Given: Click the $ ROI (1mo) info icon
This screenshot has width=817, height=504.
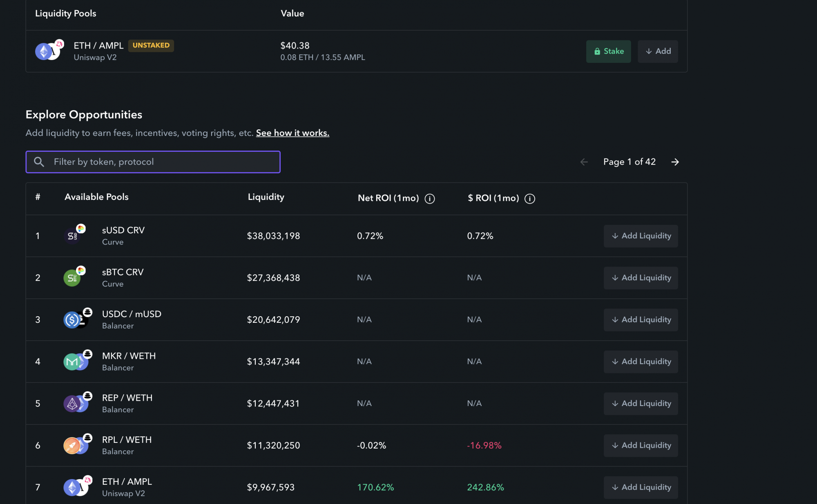Looking at the screenshot, I should tap(529, 198).
